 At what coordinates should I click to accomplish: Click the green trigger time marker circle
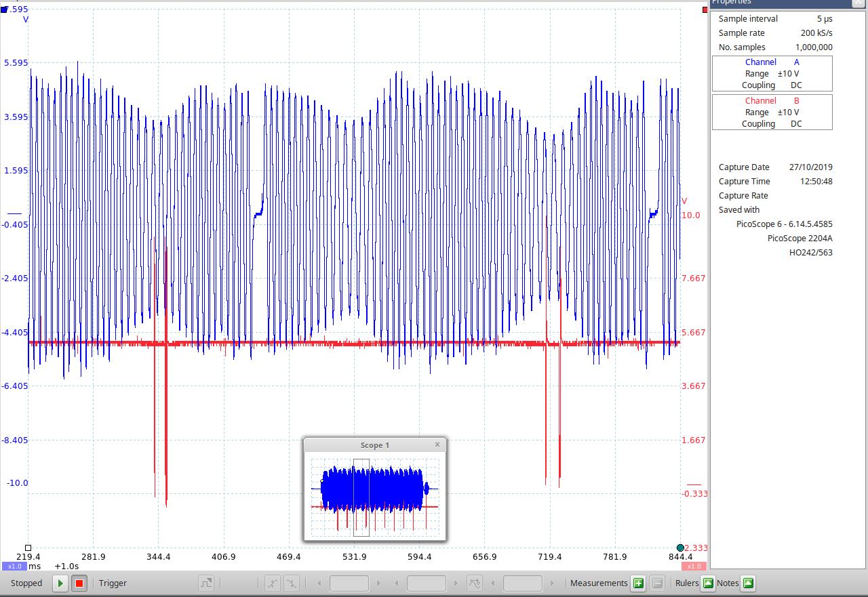[x=680, y=548]
